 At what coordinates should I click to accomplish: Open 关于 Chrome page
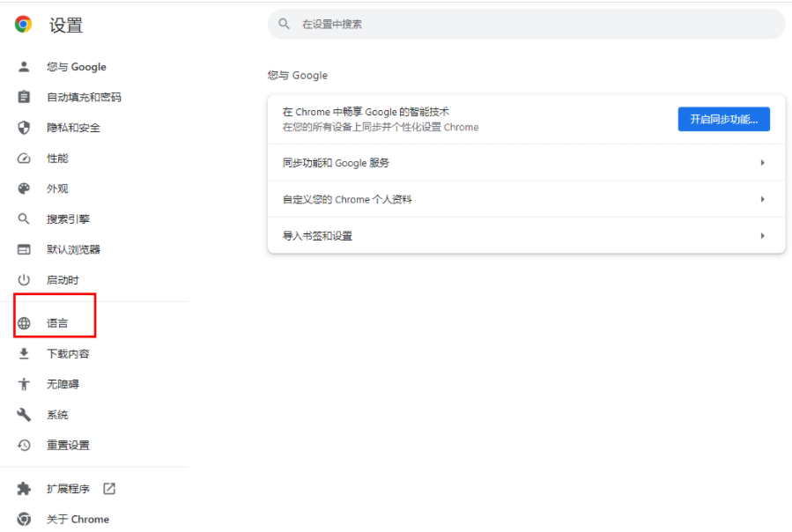(x=78, y=519)
